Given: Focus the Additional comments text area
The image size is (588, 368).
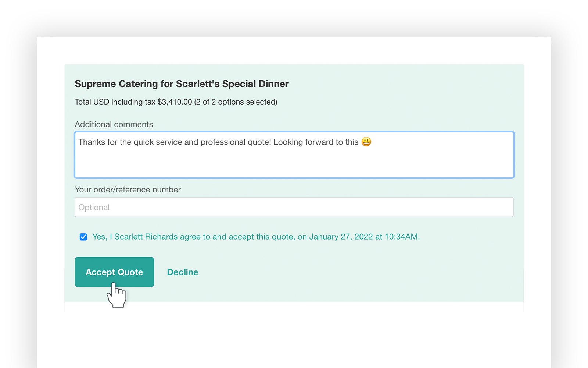Looking at the screenshot, I should (x=294, y=155).
